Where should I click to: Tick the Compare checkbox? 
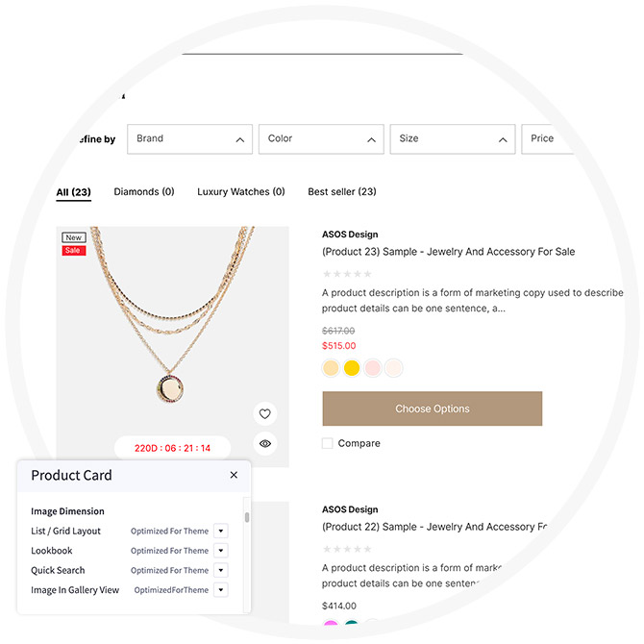328,443
